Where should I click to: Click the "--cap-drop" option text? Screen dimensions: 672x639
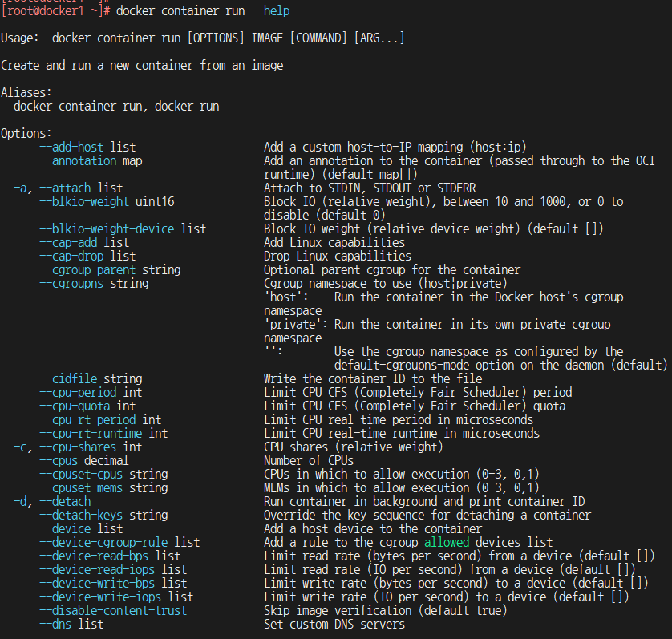click(x=71, y=257)
